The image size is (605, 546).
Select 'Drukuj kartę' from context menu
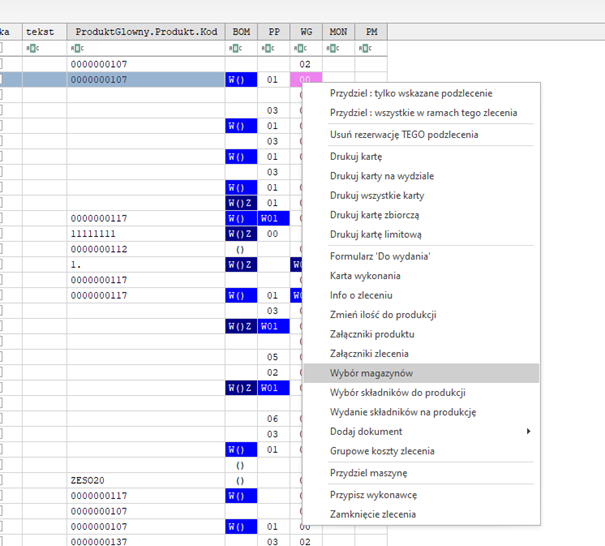pyautogui.click(x=421, y=157)
